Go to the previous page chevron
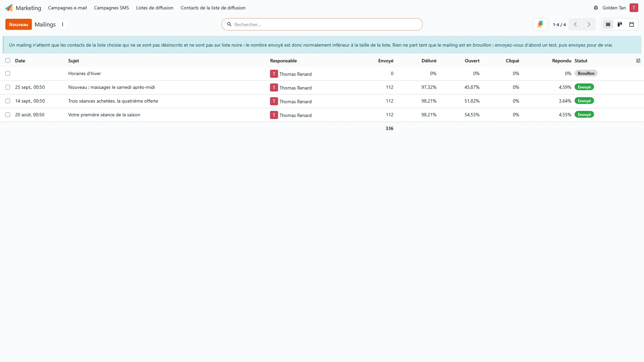The image size is (644, 362). point(575,24)
